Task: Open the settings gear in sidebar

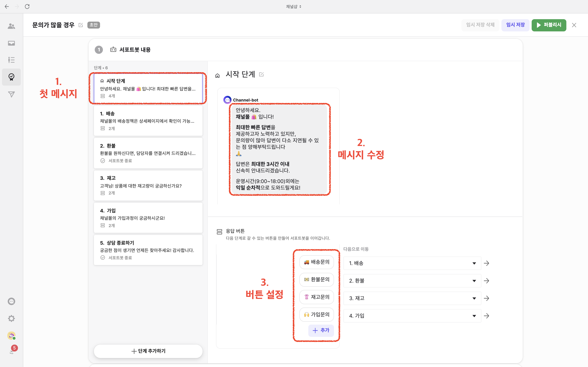Action: tap(11, 318)
